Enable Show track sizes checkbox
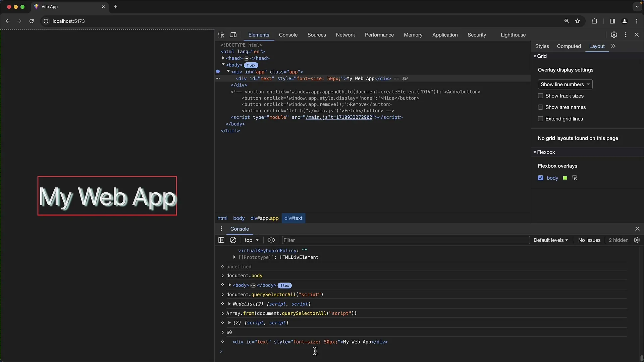This screenshot has width=644, height=362. pos(540,96)
